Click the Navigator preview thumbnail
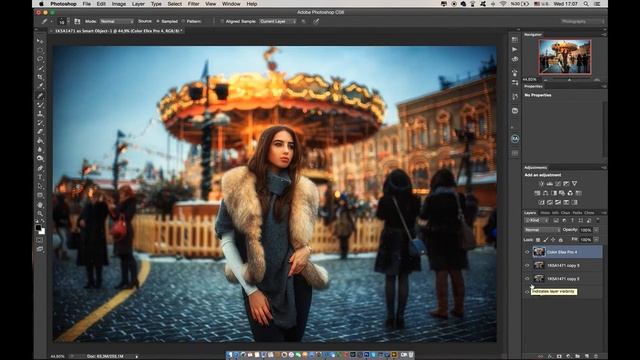The width and height of the screenshot is (640, 360). click(x=565, y=56)
